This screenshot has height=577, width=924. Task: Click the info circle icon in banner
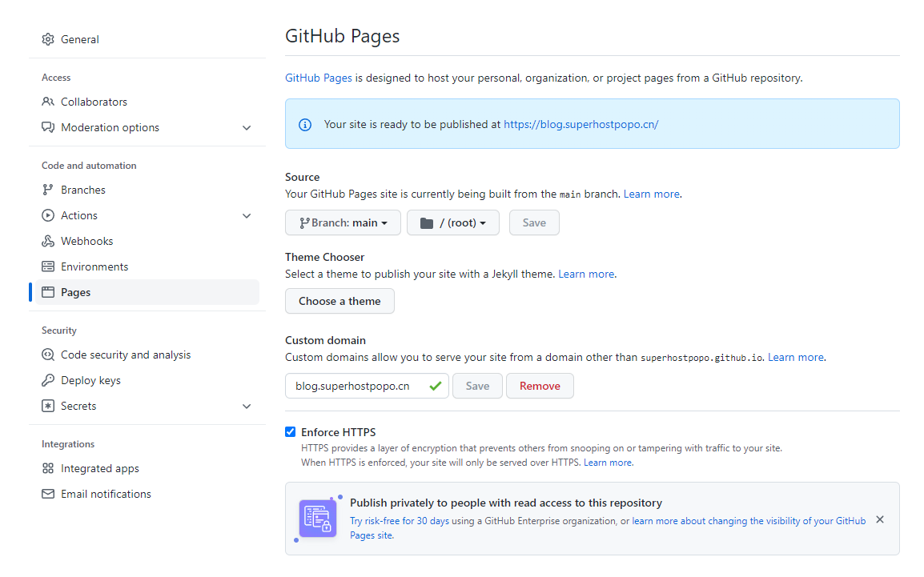[304, 125]
